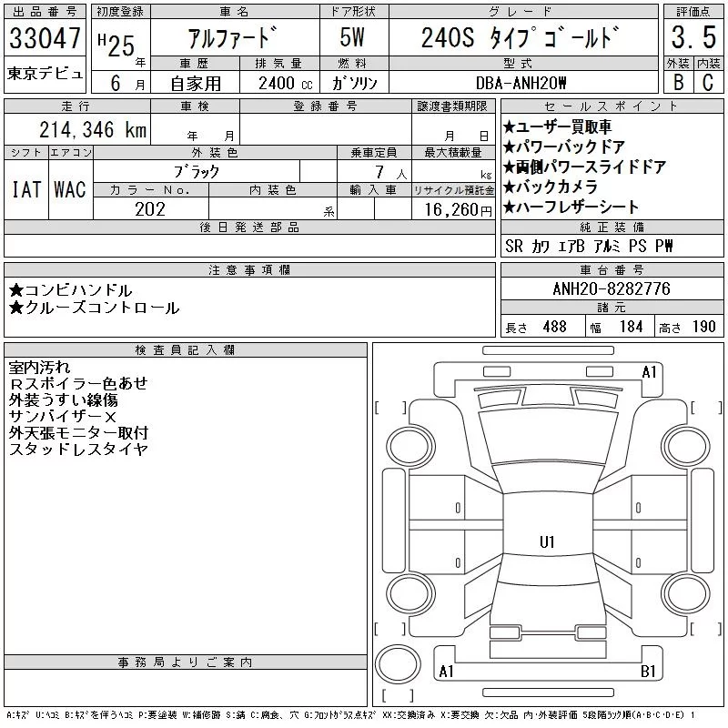
Task: Select the 注意事項欄 header
Action: pos(249,269)
